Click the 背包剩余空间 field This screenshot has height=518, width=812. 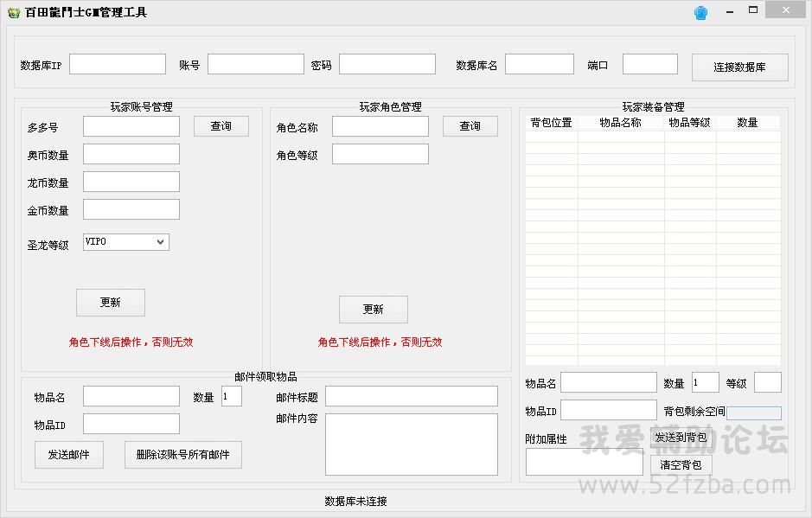click(x=754, y=412)
